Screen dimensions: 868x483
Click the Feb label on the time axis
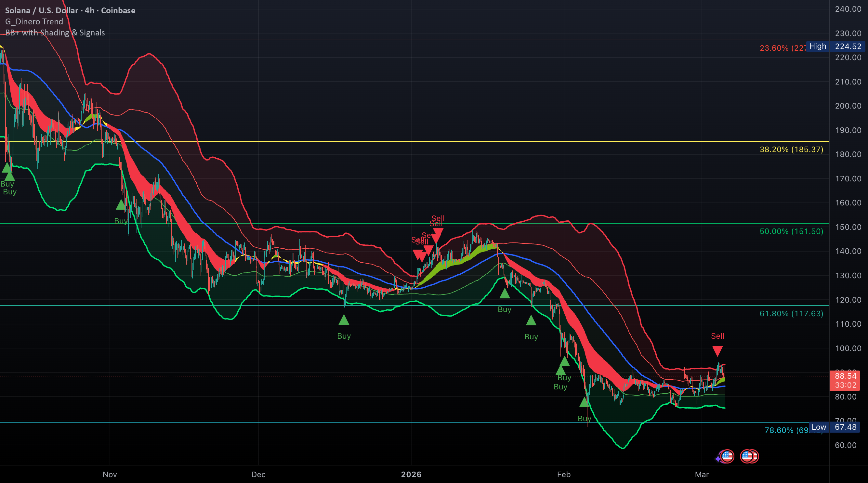pos(564,475)
